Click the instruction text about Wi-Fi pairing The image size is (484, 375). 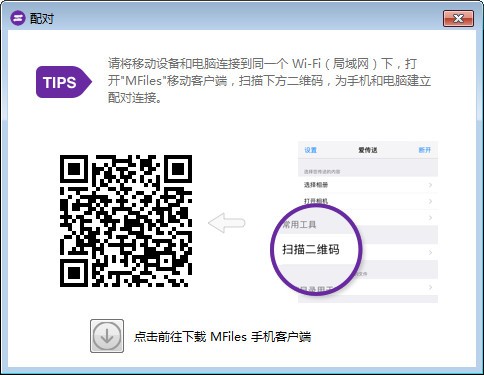(269, 81)
